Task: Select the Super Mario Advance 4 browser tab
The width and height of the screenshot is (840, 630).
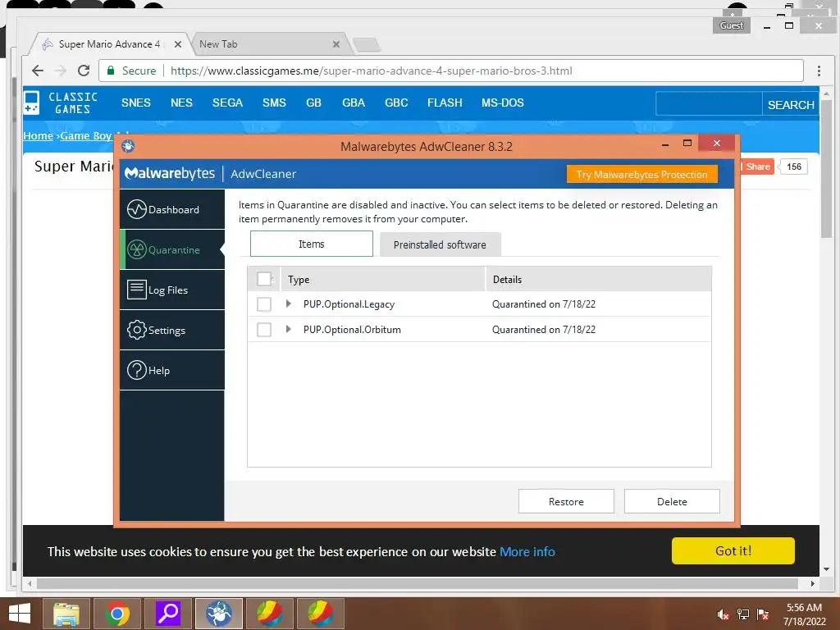Action: tap(109, 44)
